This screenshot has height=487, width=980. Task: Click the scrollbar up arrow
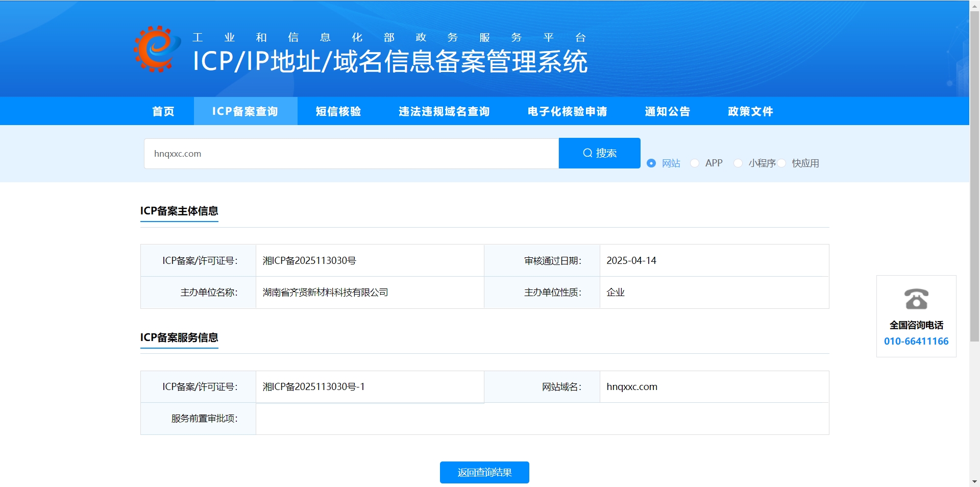coord(974,5)
